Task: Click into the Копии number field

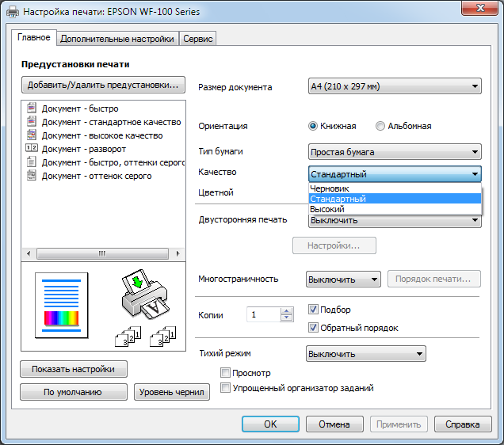Action: pyautogui.click(x=264, y=314)
